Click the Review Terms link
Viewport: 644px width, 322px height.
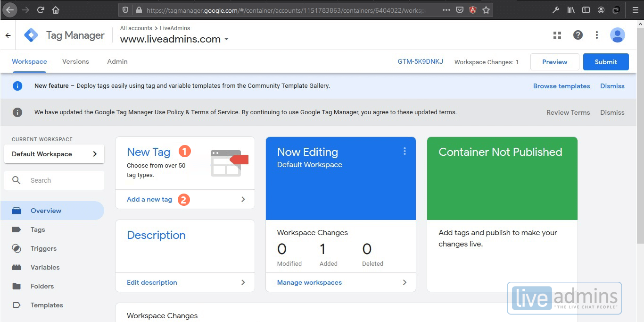click(568, 112)
